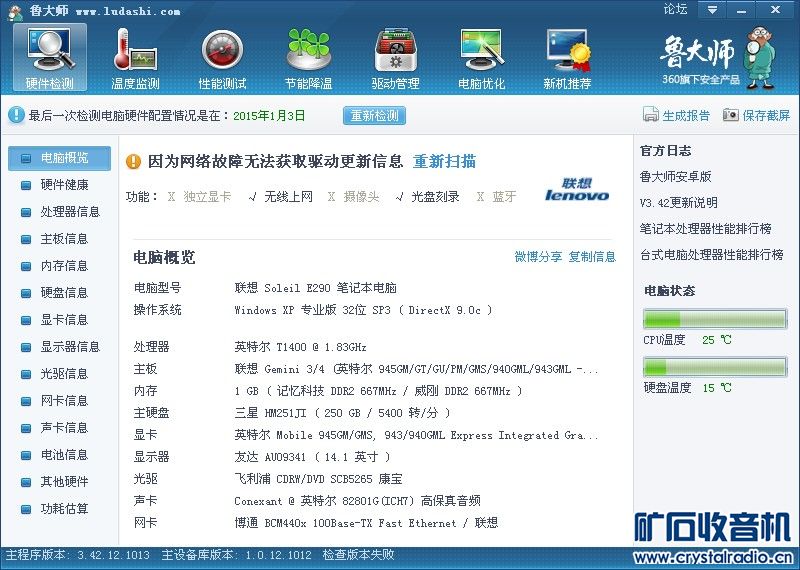The height and width of the screenshot is (570, 800).
Task: Click the 英特尔 Mobile 945GM/GMS graphics text
Action: (x=416, y=435)
